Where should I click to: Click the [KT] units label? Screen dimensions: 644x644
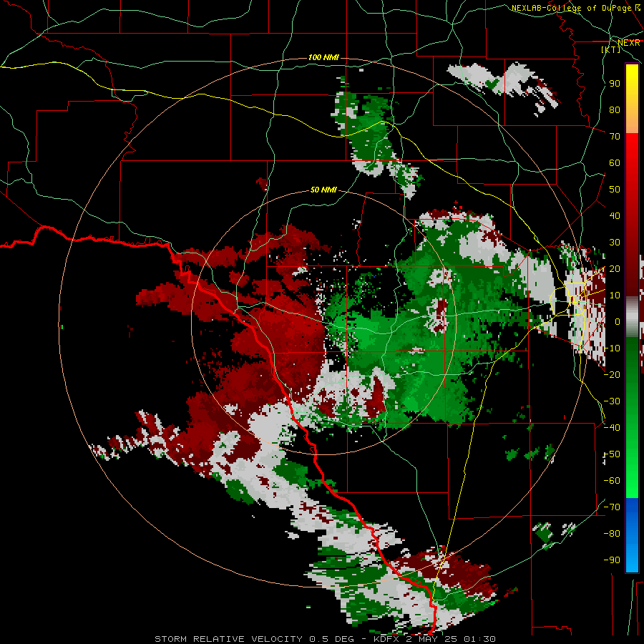[x=610, y=49]
